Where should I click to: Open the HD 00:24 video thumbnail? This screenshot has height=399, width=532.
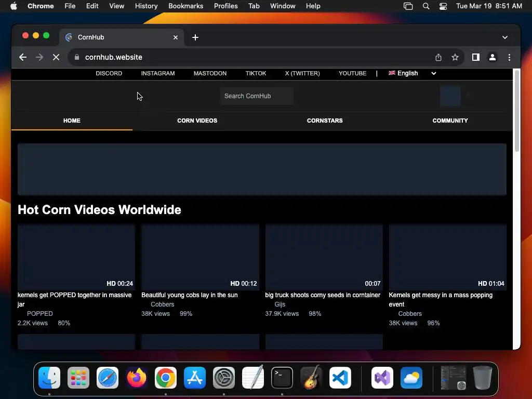(76, 257)
